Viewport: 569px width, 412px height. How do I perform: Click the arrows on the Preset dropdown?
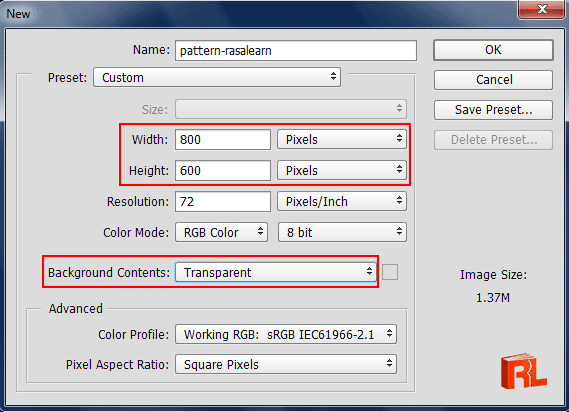point(333,77)
